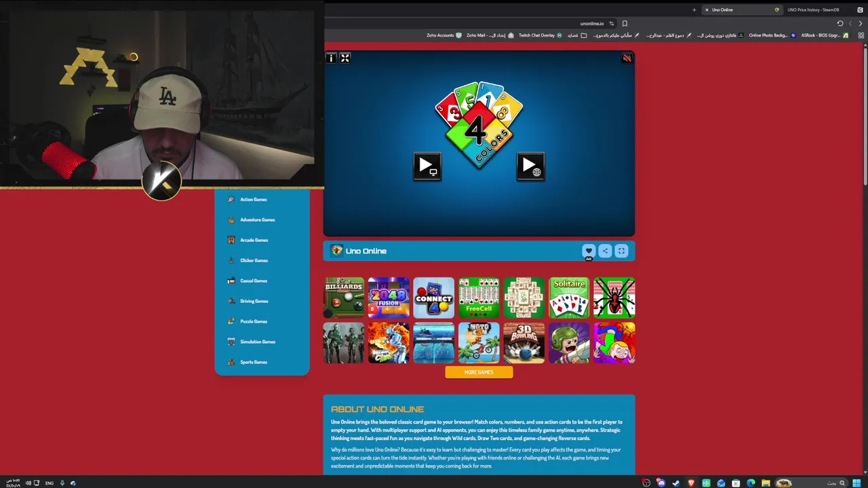Enter fullscreen from the Uno Online bar
The width and height of the screenshot is (868, 488).
pyautogui.click(x=621, y=251)
